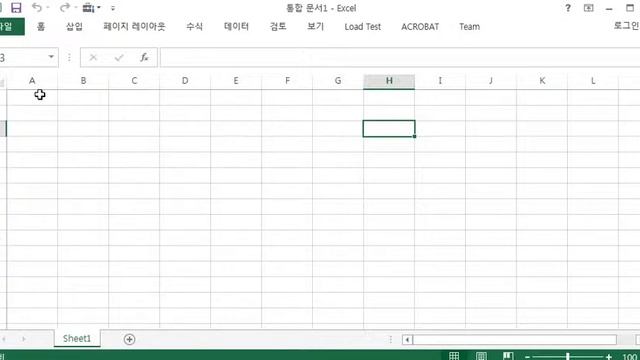Viewport: 640px width, 360px height.
Task: Select column E header
Action: 236,81
